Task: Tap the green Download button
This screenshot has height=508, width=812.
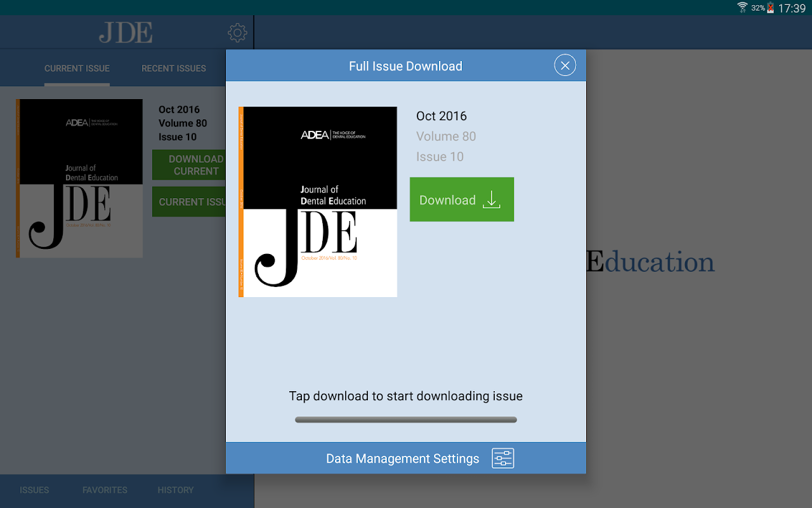Action: pyautogui.click(x=462, y=199)
